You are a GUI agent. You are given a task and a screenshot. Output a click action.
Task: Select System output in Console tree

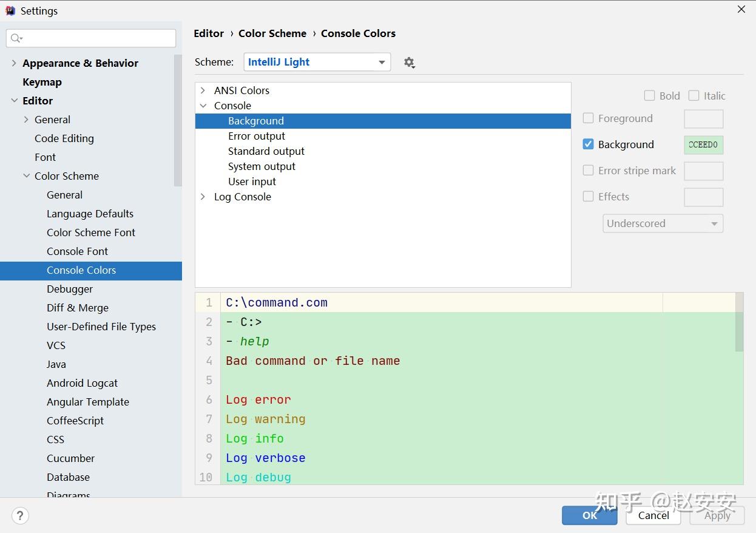click(x=262, y=166)
